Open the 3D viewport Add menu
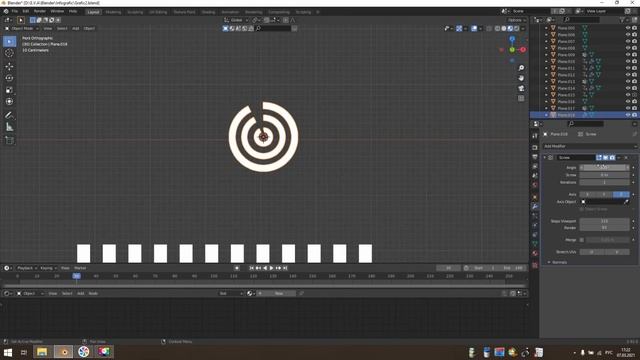Screen dimensions: 640x360 click(76, 29)
